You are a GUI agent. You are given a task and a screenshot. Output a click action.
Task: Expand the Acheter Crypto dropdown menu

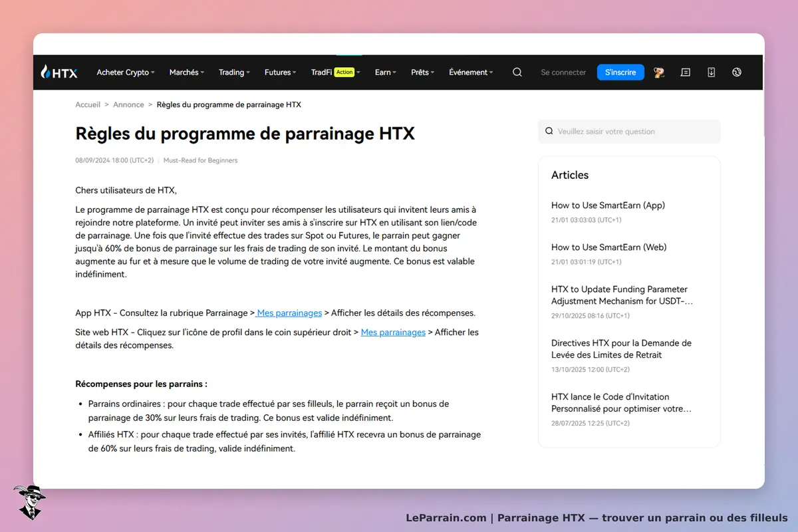click(x=126, y=72)
